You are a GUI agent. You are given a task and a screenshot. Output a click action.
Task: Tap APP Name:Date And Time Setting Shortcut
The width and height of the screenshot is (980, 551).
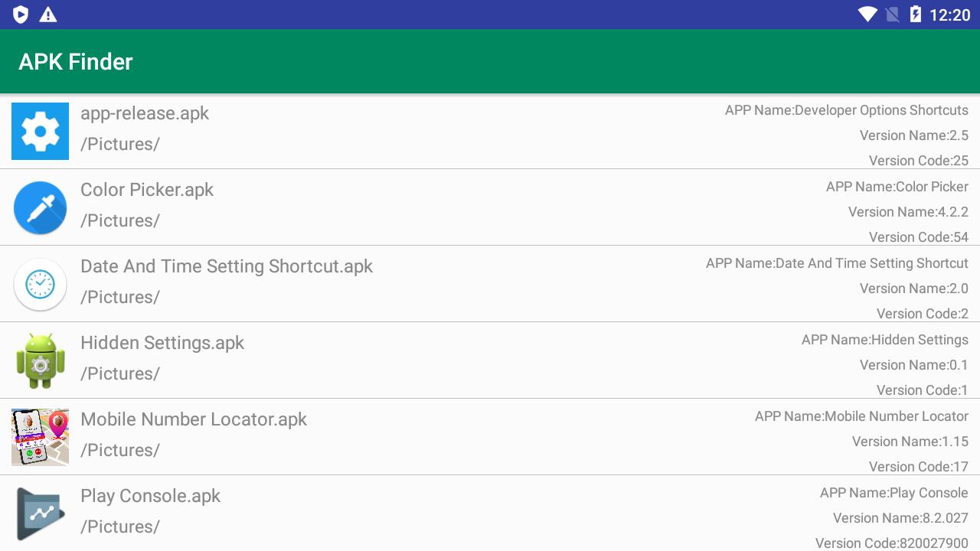837,263
